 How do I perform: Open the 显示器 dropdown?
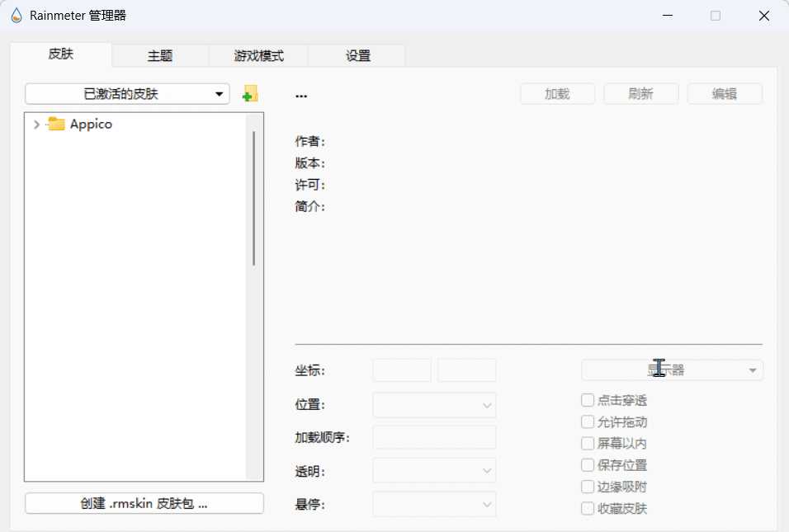[673, 370]
